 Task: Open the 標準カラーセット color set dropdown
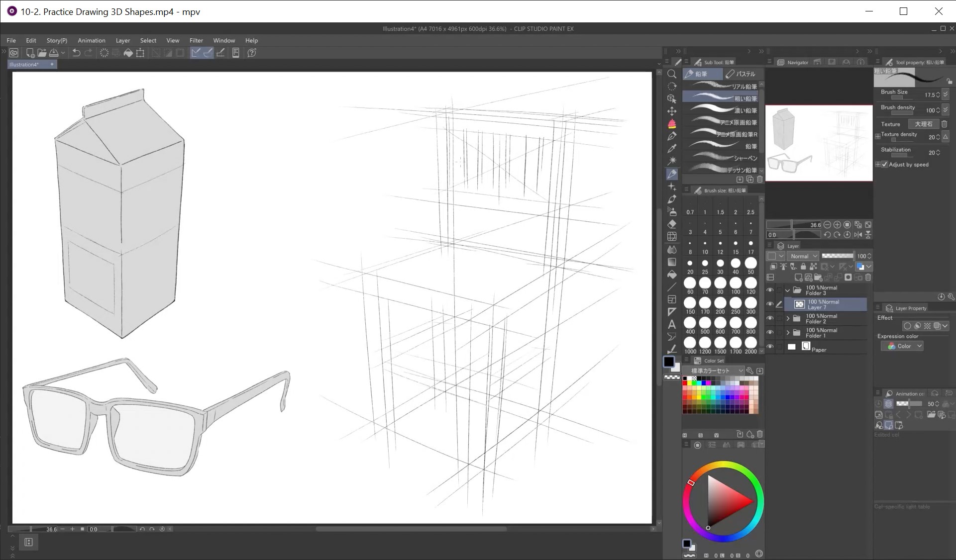(x=714, y=371)
